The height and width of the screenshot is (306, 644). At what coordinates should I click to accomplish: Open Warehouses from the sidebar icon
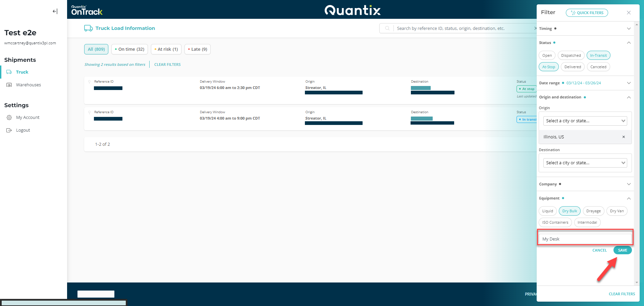(x=9, y=85)
